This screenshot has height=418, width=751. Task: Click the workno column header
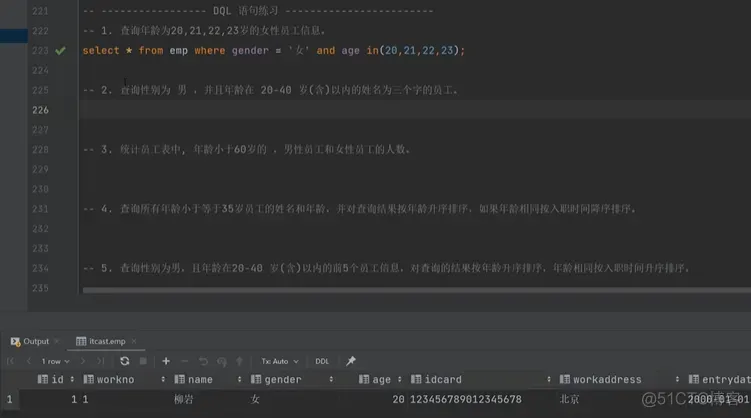(115, 379)
